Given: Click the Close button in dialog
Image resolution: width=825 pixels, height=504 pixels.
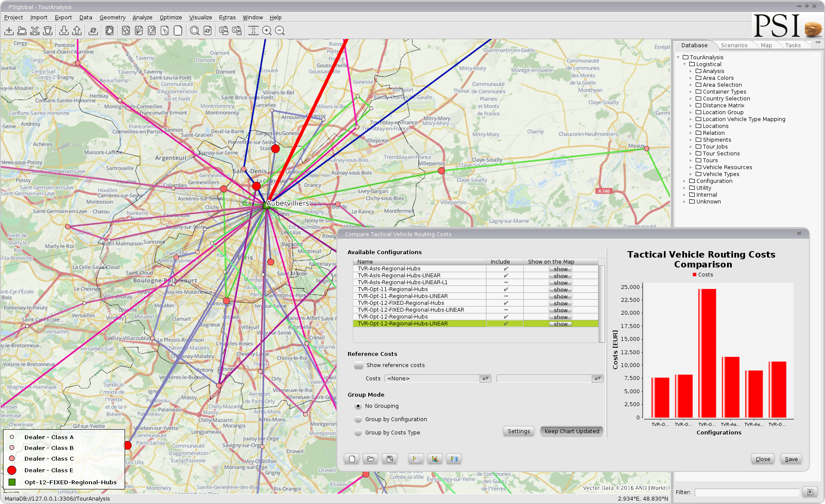Looking at the screenshot, I should point(763,459).
